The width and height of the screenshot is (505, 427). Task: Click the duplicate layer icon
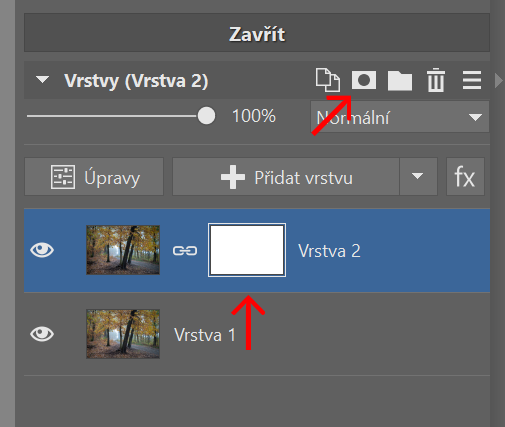328,80
